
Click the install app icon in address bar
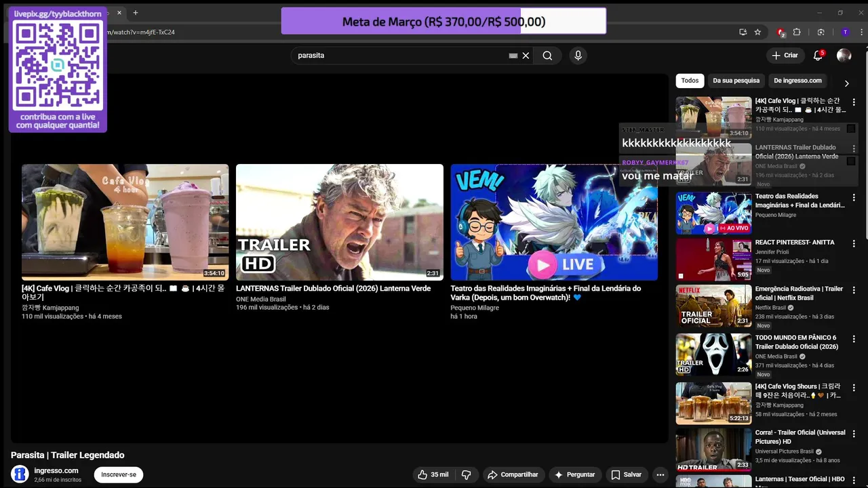743,32
